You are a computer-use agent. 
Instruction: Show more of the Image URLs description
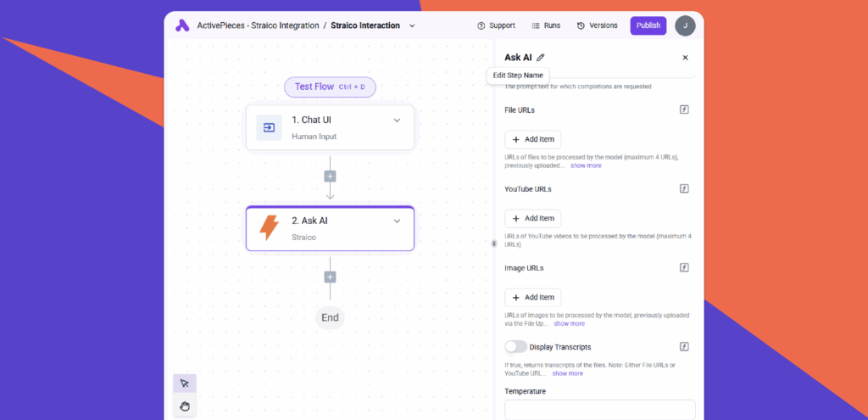[x=569, y=323]
